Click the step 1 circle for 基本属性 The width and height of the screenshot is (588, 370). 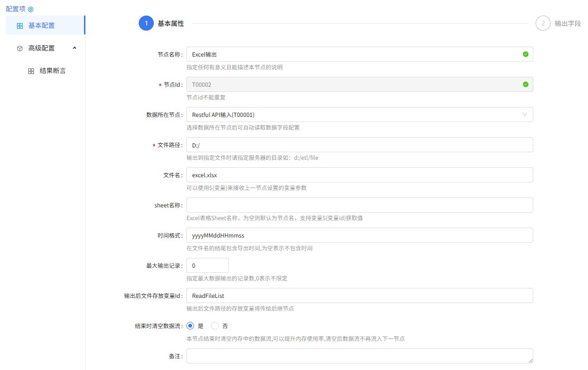pos(147,23)
